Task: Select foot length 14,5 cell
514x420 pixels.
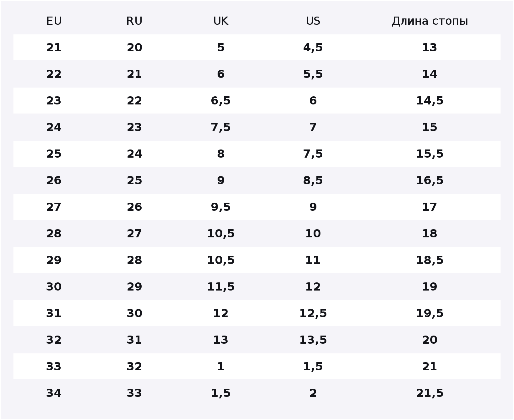Action: 430,101
